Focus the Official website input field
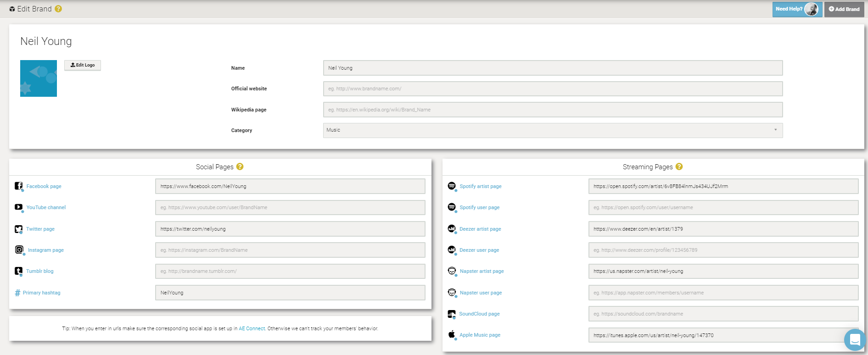868x355 pixels. point(553,89)
